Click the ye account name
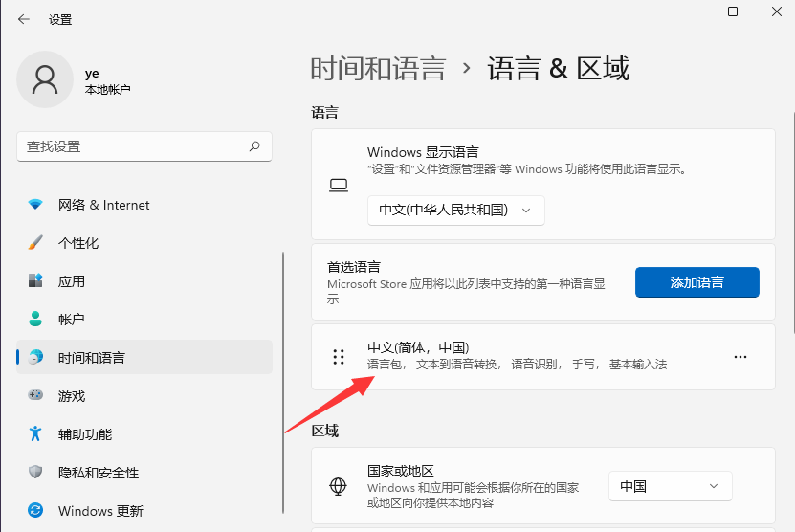Viewport: 795px width, 532px height. pyautogui.click(x=92, y=74)
